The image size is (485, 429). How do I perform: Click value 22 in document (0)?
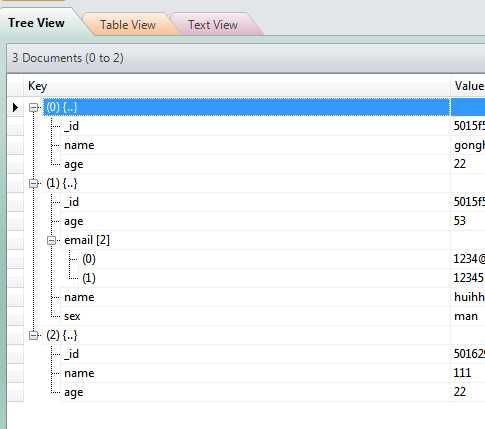pos(468,164)
